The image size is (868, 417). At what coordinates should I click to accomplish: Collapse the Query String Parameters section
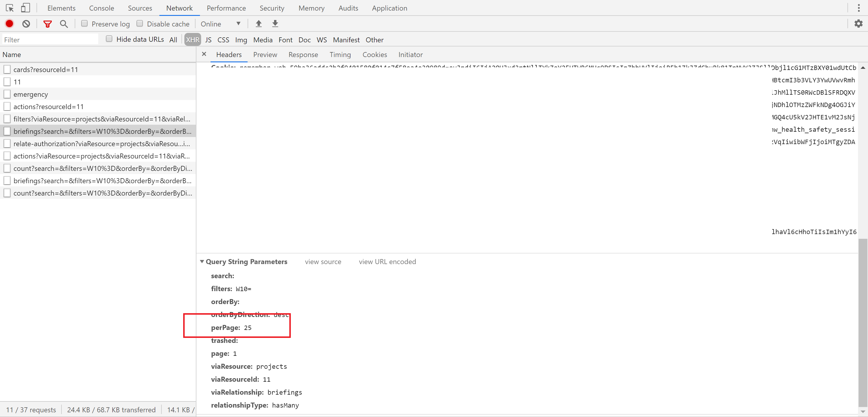[x=202, y=262]
